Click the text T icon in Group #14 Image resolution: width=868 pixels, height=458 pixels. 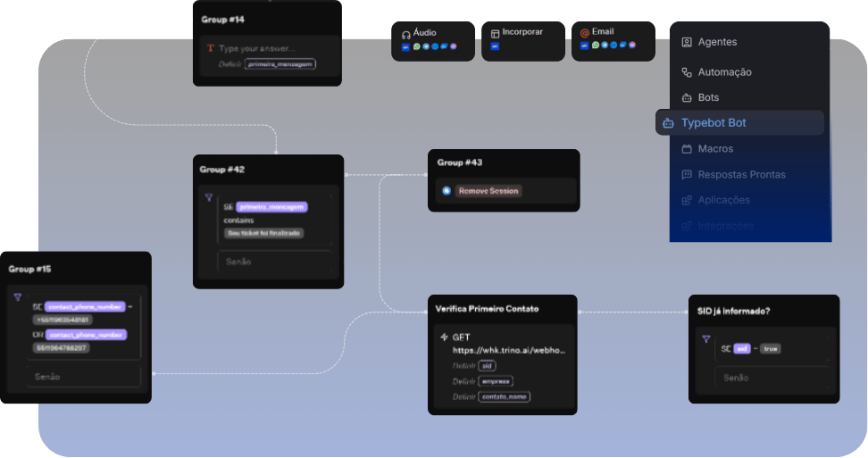(211, 48)
